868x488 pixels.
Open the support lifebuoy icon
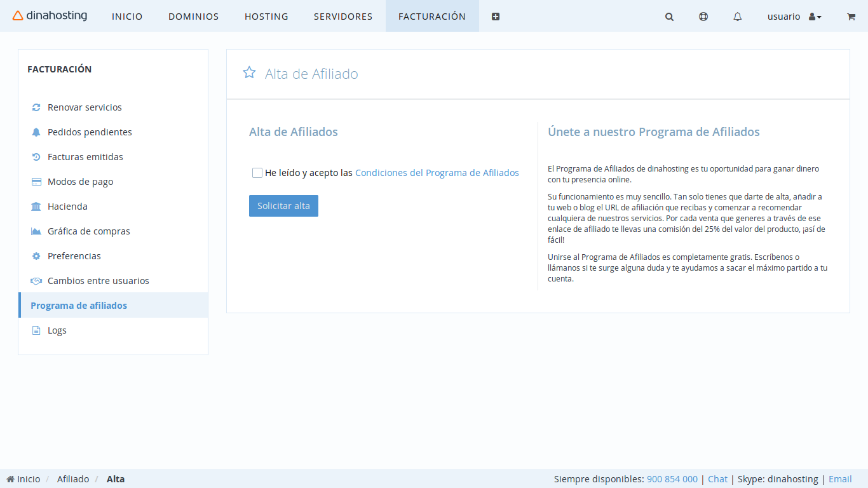[x=703, y=17]
